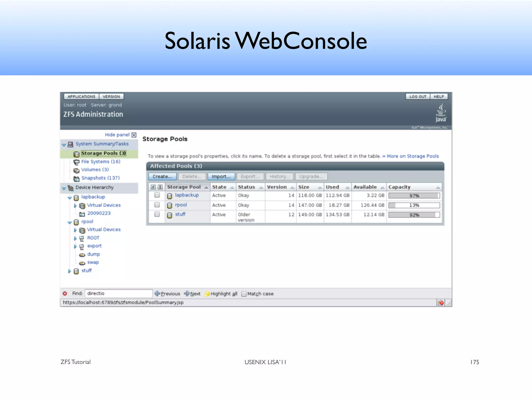Click the Volumes (3) icon
The width and height of the screenshot is (532, 399).
tap(76, 170)
